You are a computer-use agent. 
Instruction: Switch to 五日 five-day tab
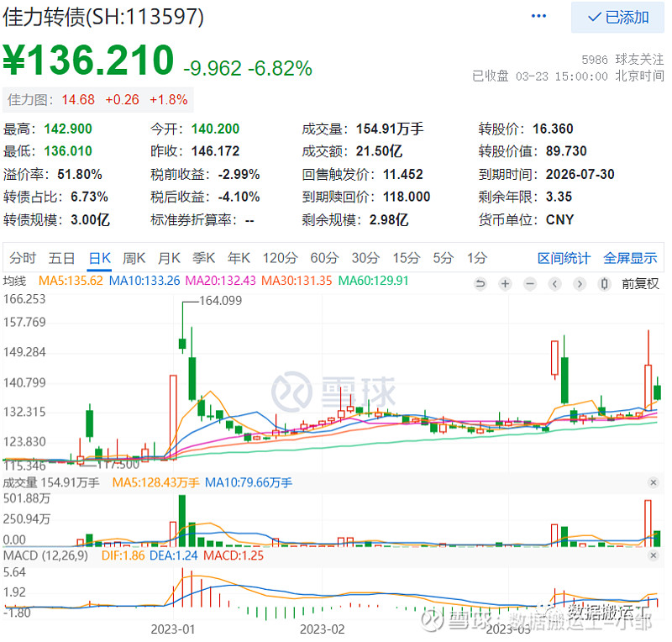click(61, 258)
